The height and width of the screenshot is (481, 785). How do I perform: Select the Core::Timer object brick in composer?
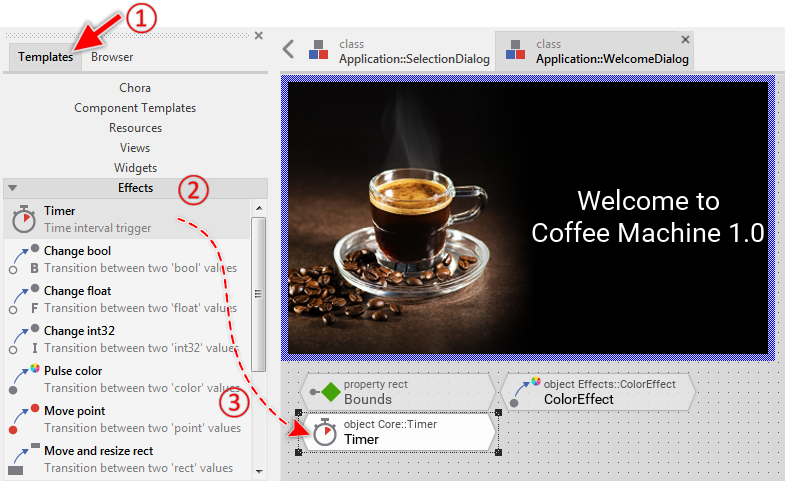click(398, 432)
